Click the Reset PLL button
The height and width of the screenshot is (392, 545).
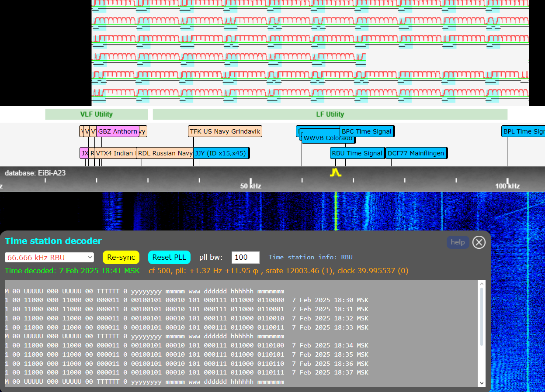coord(169,257)
